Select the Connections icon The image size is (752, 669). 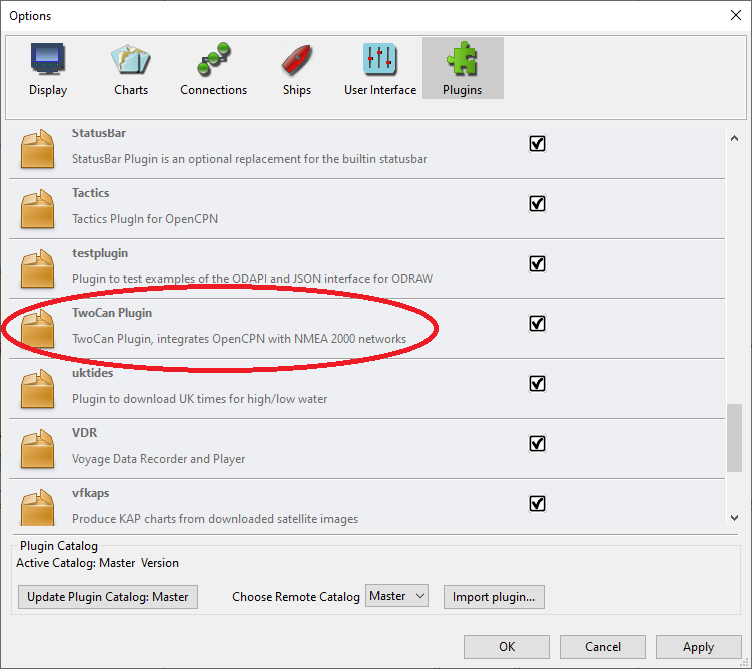[213, 61]
